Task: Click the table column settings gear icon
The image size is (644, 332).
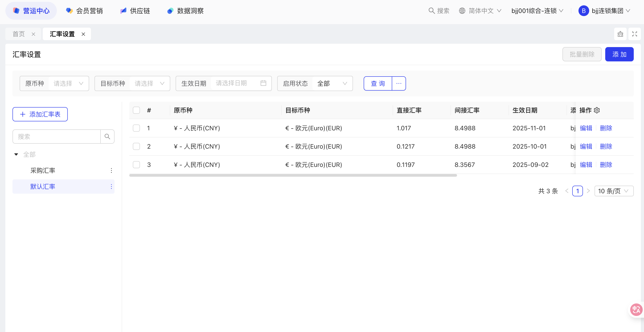Action: 597,110
